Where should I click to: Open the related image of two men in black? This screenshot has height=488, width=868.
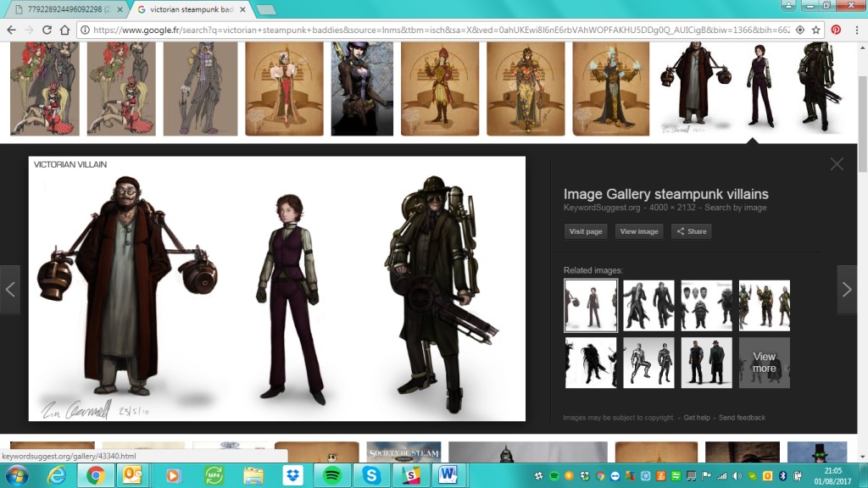coord(706,363)
